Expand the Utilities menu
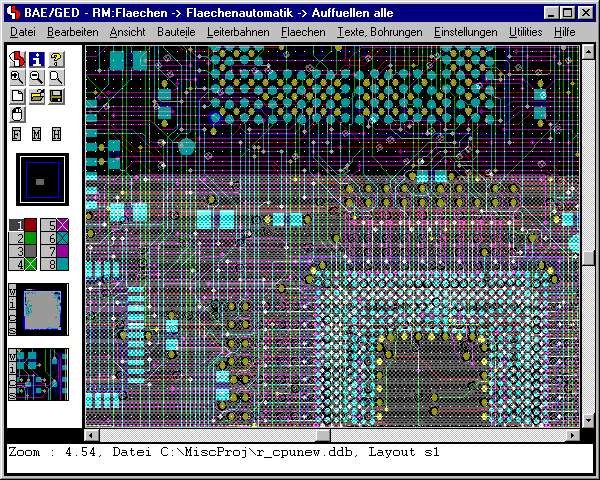 point(526,32)
